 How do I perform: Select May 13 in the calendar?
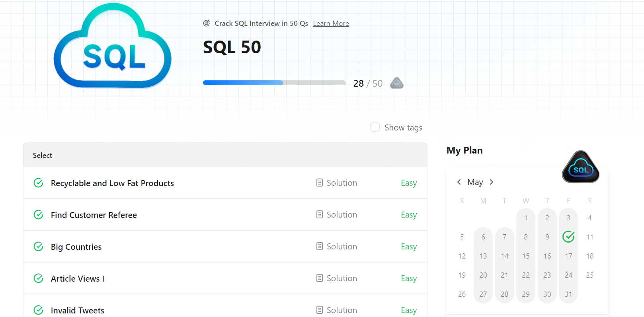point(483,256)
